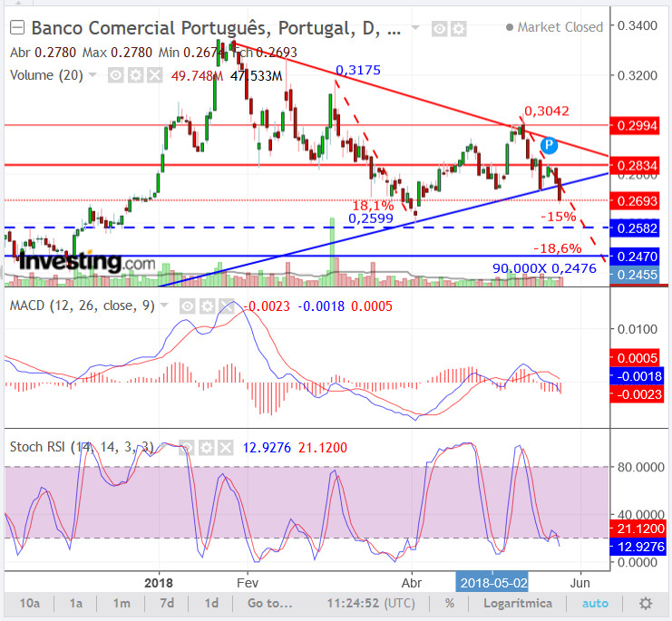The image size is (672, 621).
Task: Click the MACD (12, 26, close, 9) label
Action: pyautogui.click(x=83, y=306)
